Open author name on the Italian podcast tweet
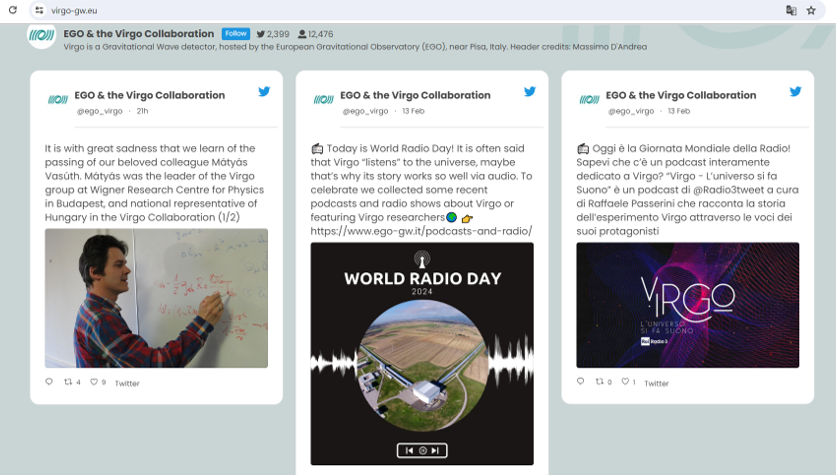 [x=681, y=95]
